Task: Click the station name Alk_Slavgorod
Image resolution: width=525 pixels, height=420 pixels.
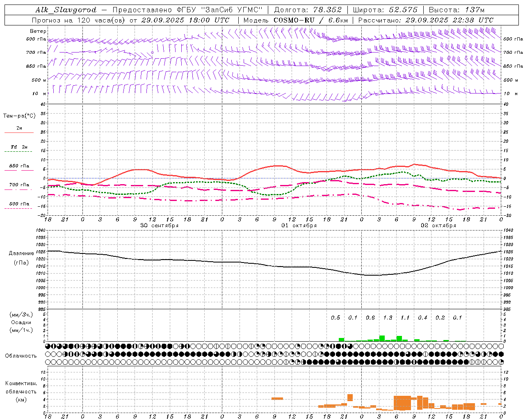Action: (x=66, y=10)
